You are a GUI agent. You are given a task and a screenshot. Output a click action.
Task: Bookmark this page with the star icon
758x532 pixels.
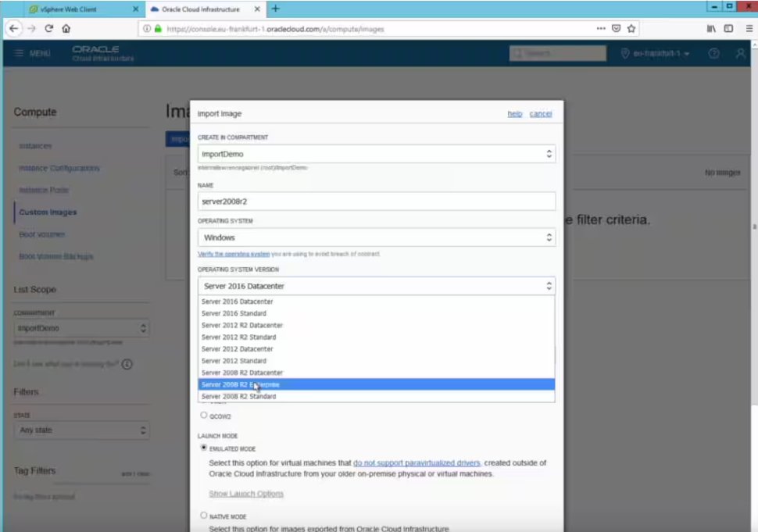(x=631, y=28)
